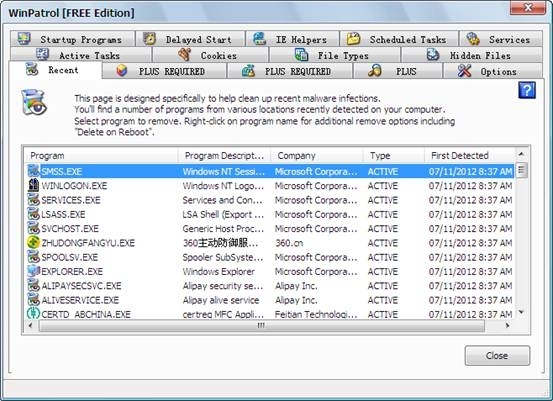
Task: Click the LSASS.EXE program icon
Action: coord(34,214)
